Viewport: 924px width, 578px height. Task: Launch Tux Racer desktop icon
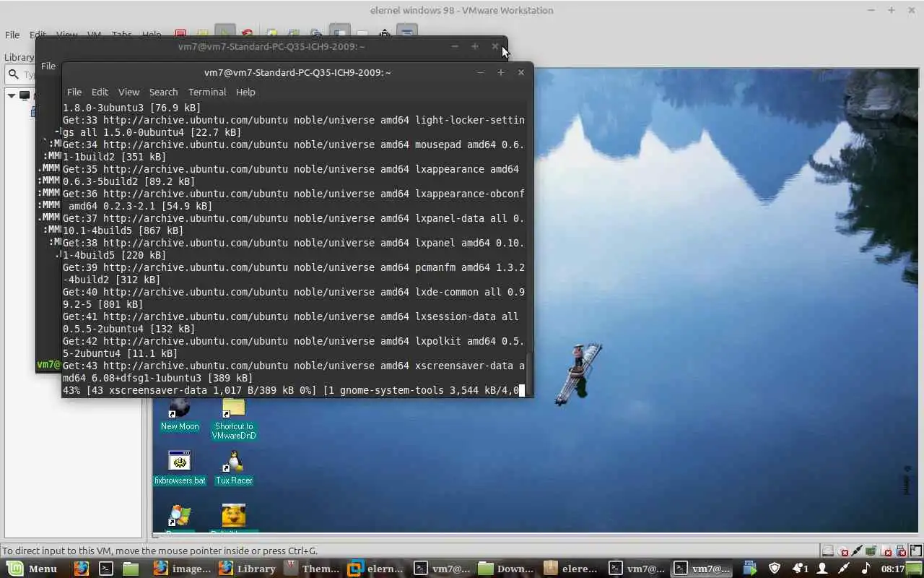pyautogui.click(x=234, y=467)
